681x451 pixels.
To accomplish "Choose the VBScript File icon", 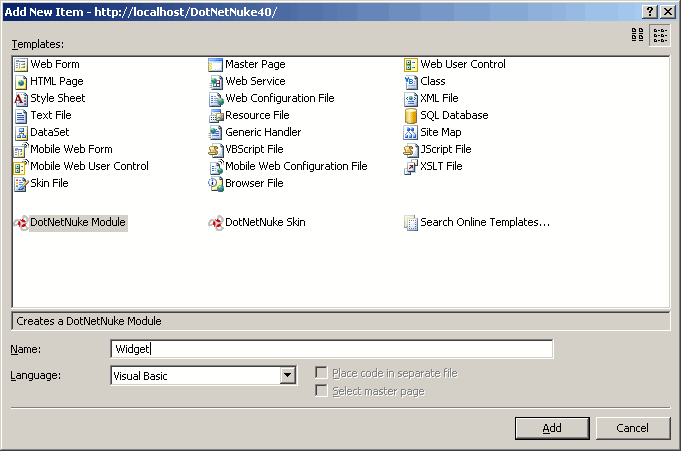I will click(215, 149).
